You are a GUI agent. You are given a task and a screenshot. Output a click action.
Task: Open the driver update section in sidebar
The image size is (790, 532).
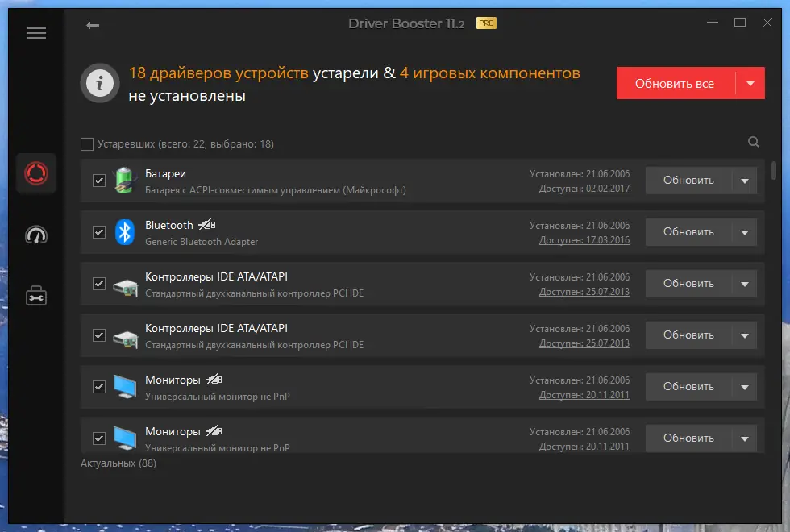[36, 174]
